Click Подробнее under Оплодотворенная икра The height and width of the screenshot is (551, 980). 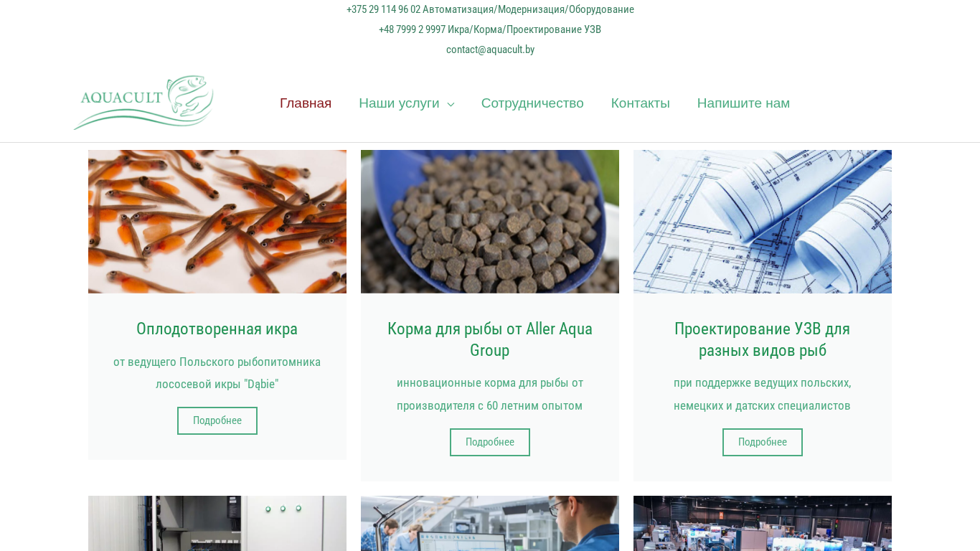[217, 420]
